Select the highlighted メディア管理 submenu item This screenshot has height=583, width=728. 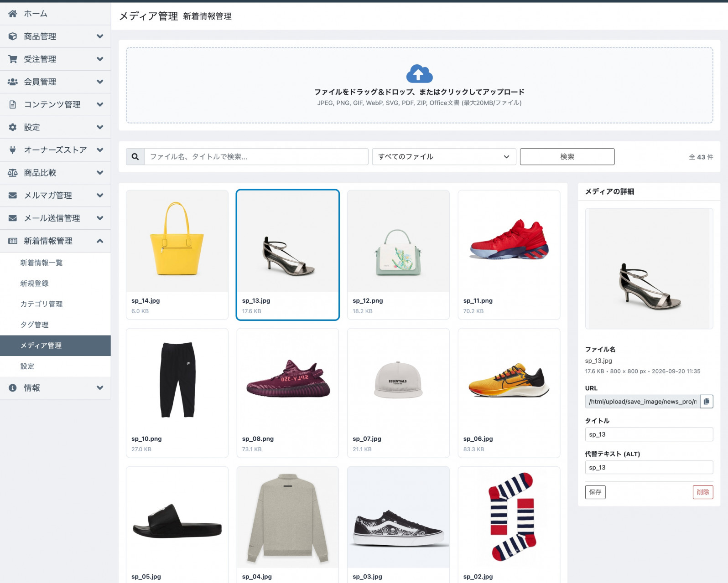click(55, 346)
